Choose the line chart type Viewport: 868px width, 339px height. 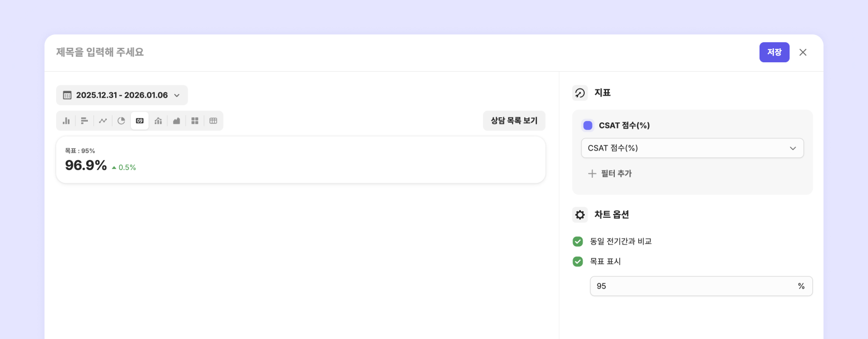tap(103, 121)
